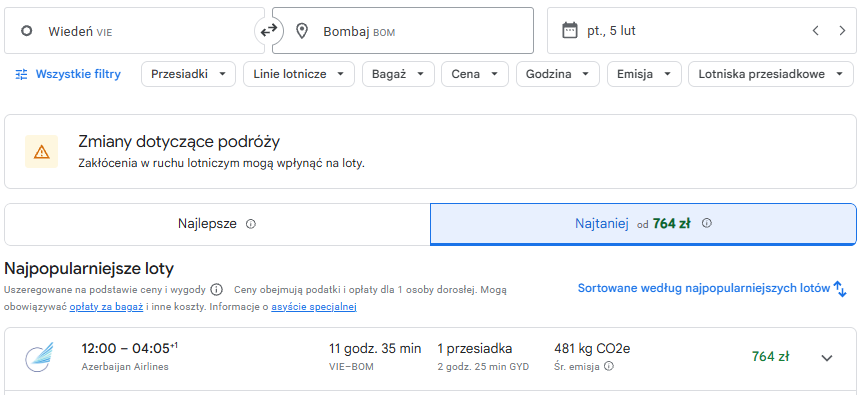
Task: Click the Azerbaijan Airlines logo
Action: coord(39,357)
